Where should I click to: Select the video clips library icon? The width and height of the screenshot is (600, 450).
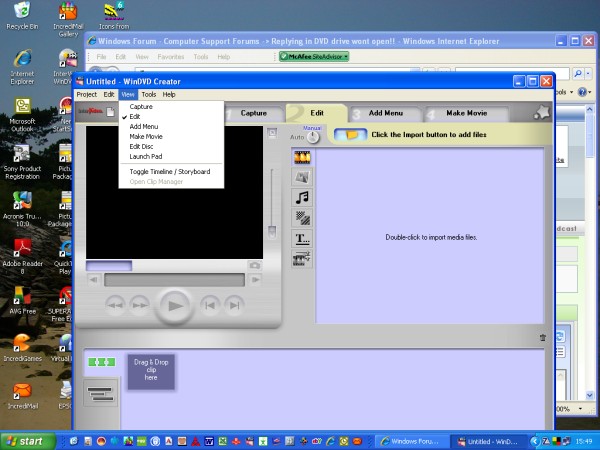[x=302, y=157]
